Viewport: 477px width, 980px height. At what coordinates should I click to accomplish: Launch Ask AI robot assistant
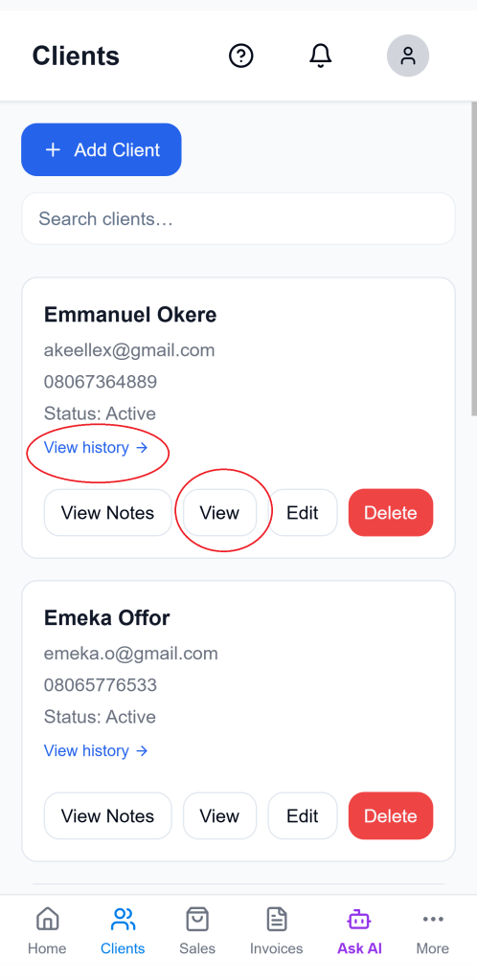359,931
